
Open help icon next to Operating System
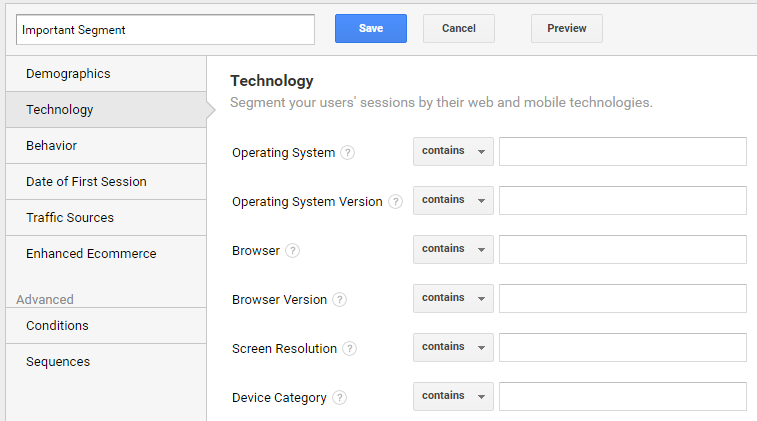click(348, 153)
